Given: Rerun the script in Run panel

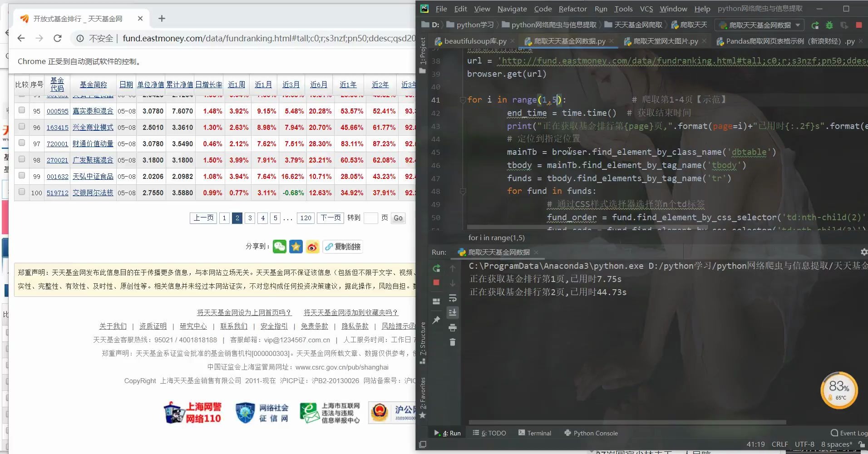Looking at the screenshot, I should [436, 268].
